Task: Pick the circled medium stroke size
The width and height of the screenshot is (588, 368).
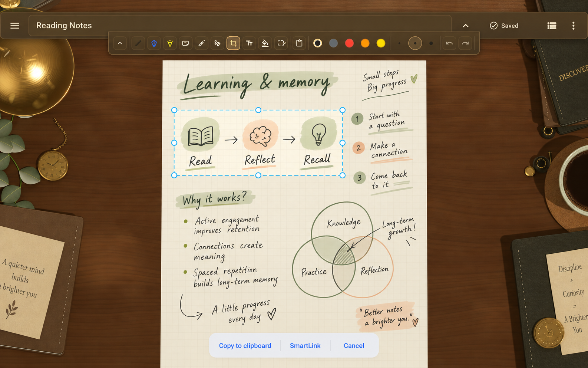Action: [x=415, y=43]
